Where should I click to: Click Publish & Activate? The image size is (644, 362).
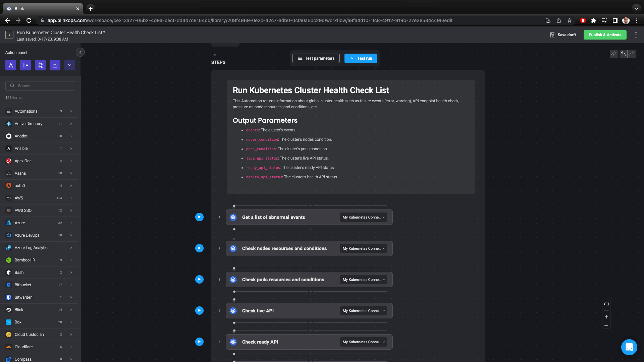coord(605,35)
